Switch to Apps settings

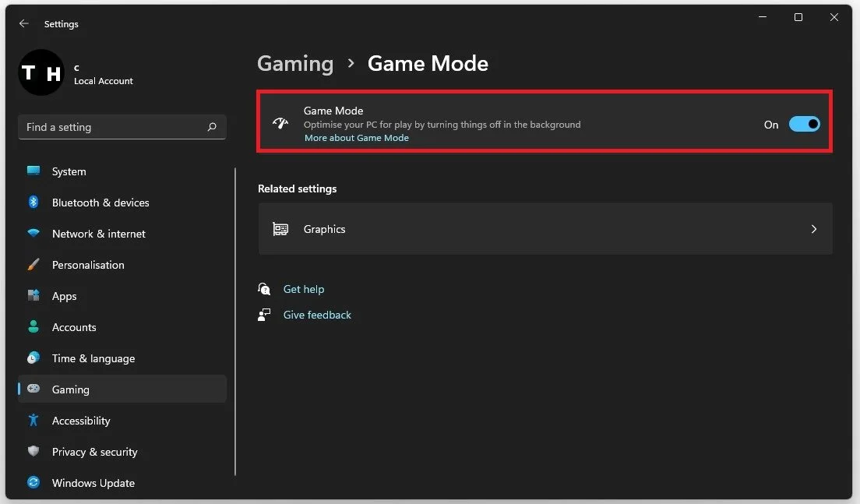[x=122, y=296]
